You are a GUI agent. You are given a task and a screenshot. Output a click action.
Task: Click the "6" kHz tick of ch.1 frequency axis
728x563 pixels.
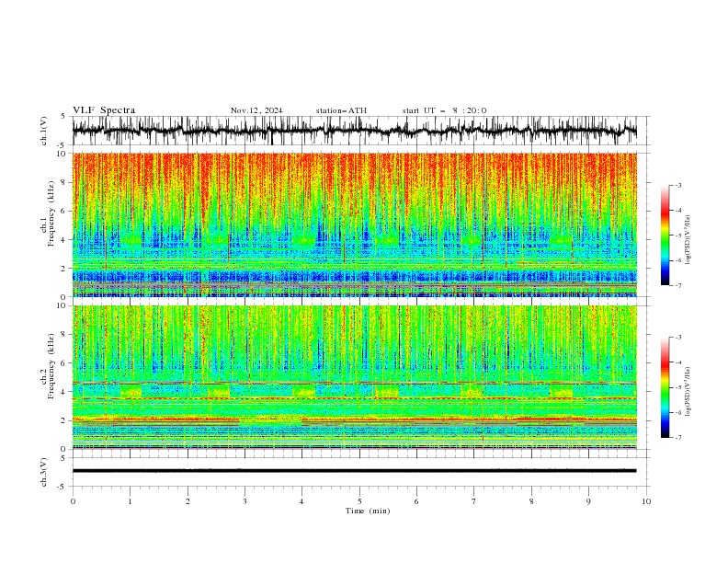click(65, 212)
